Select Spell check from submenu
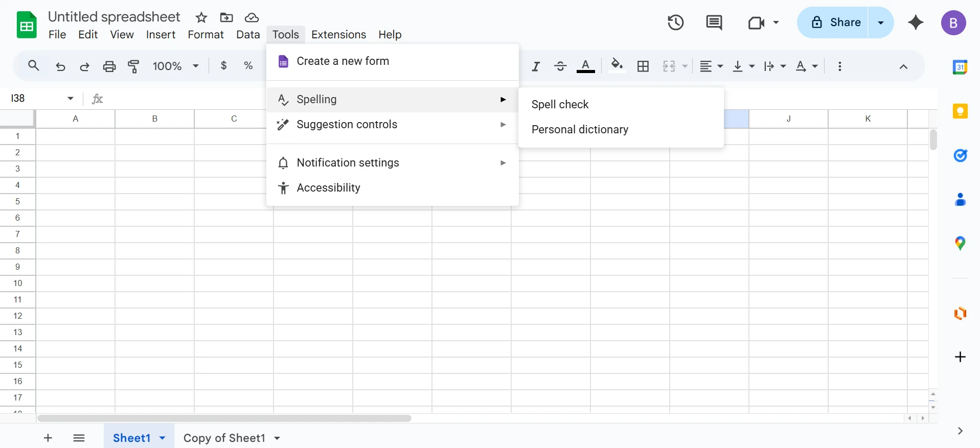980x448 pixels. (560, 105)
